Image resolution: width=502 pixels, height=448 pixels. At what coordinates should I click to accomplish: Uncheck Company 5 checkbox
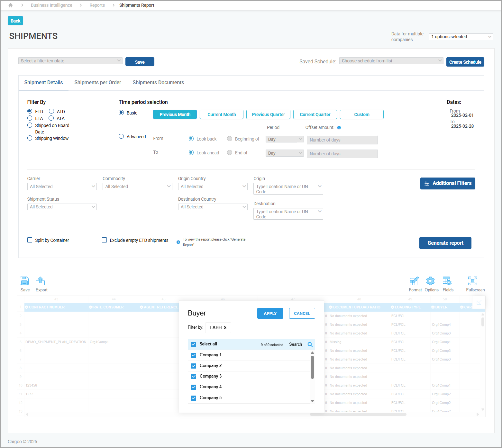(194, 398)
